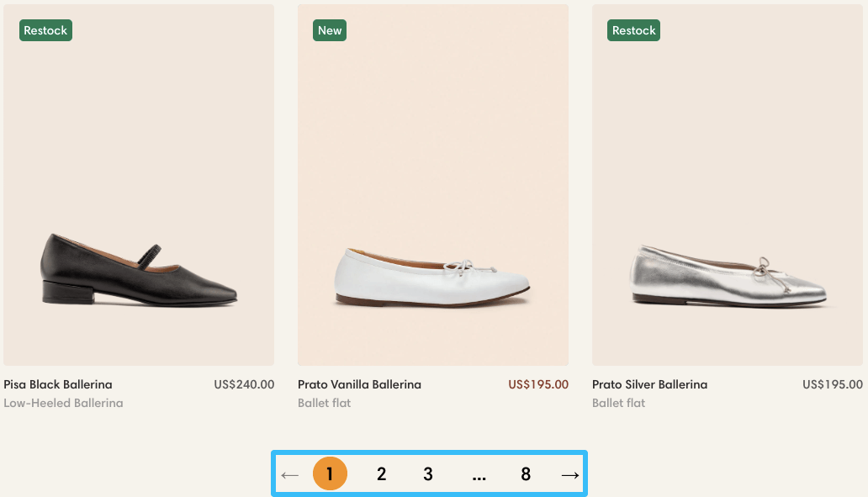Click the right pagination arrow
This screenshot has width=868, height=497.
[x=570, y=474]
